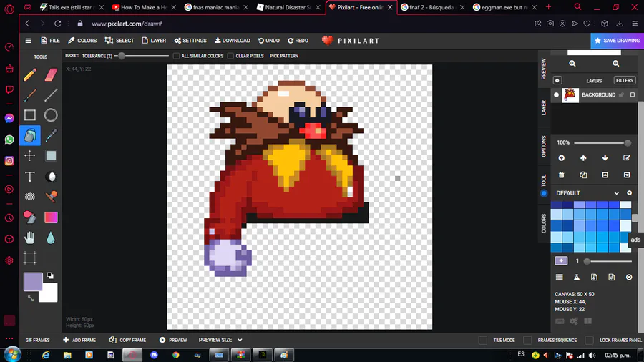The width and height of the screenshot is (644, 362).
Task: Toggle Lock Frames Panel checkbox
Action: click(590, 341)
